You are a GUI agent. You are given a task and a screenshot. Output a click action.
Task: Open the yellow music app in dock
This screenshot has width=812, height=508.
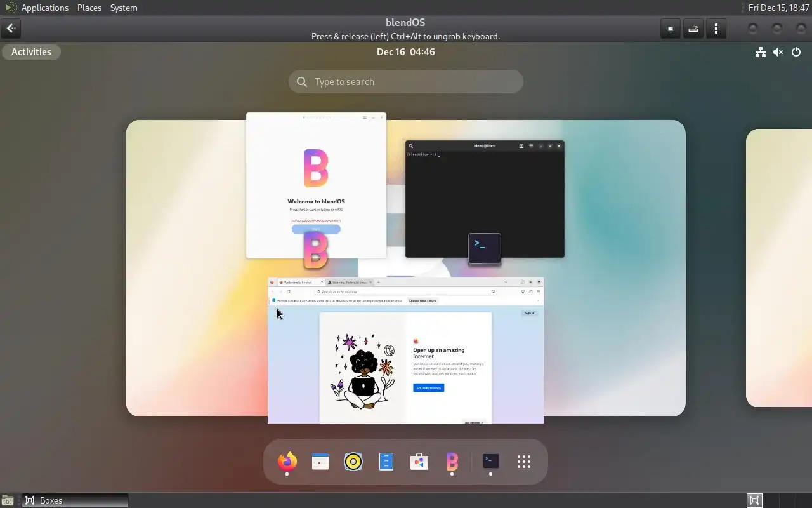pos(353,462)
